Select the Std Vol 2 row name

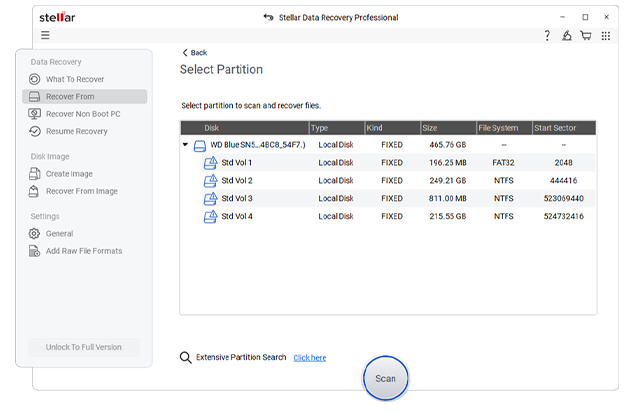[237, 181]
